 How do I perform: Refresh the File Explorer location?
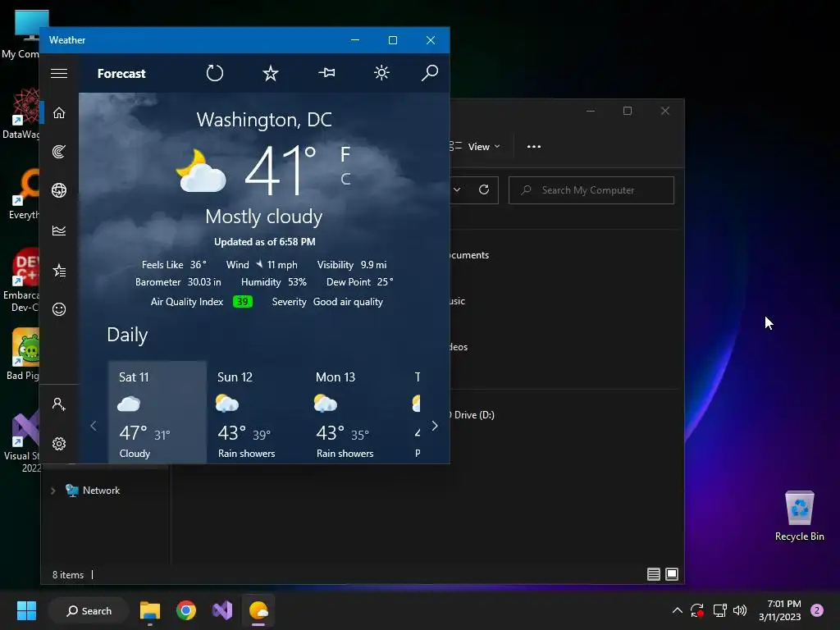coord(484,189)
